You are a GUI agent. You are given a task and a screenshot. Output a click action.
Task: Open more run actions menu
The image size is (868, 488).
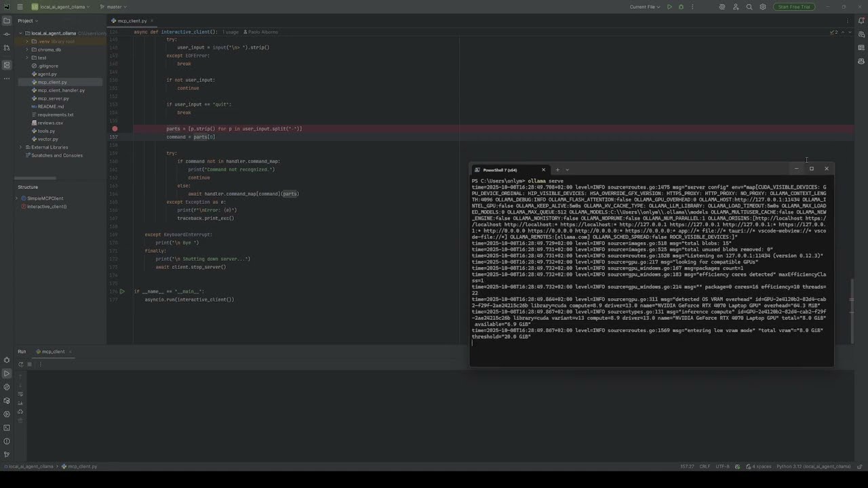pos(692,7)
